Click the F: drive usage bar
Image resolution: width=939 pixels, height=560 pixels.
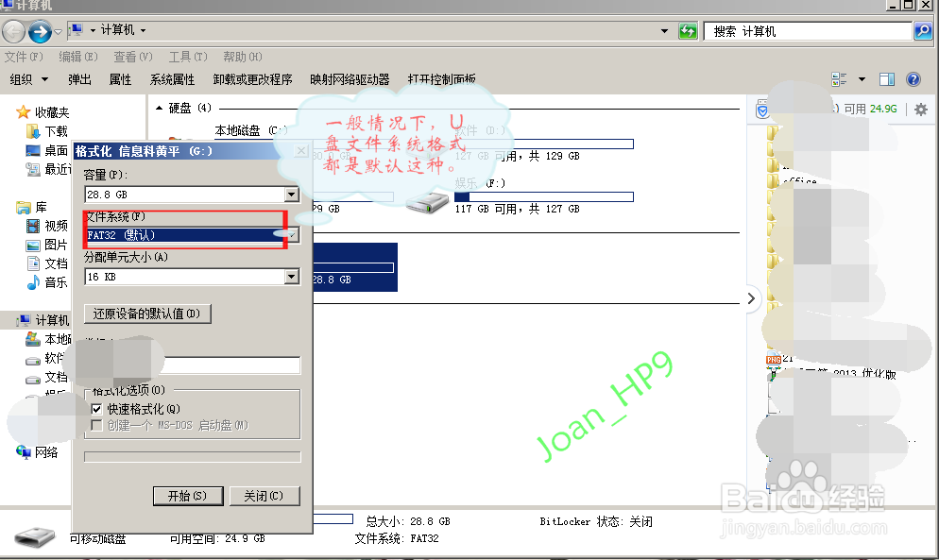point(544,196)
